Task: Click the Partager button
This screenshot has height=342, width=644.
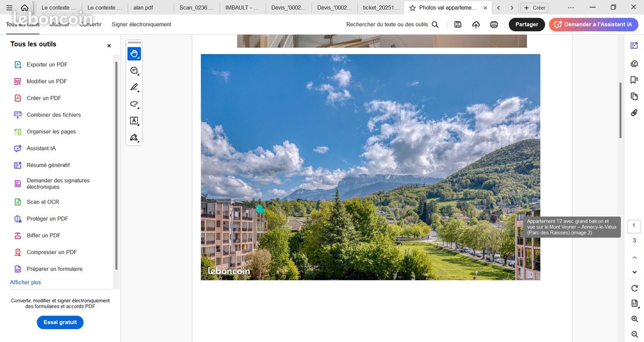Action: point(526,25)
